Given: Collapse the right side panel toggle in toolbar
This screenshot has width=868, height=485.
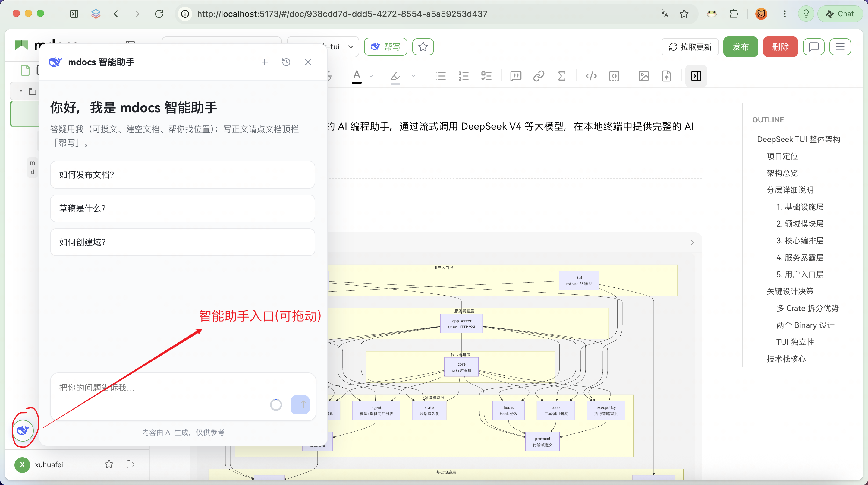Looking at the screenshot, I should (x=696, y=76).
